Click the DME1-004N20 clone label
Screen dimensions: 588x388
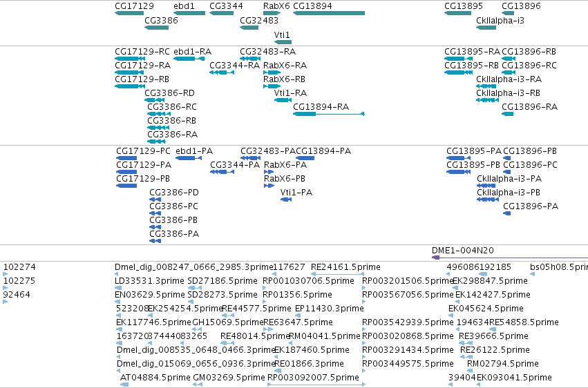[463, 251]
